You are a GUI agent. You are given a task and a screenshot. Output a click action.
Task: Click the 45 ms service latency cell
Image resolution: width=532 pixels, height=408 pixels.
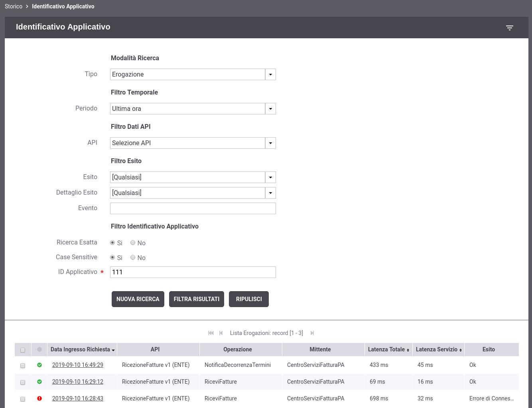coord(425,365)
